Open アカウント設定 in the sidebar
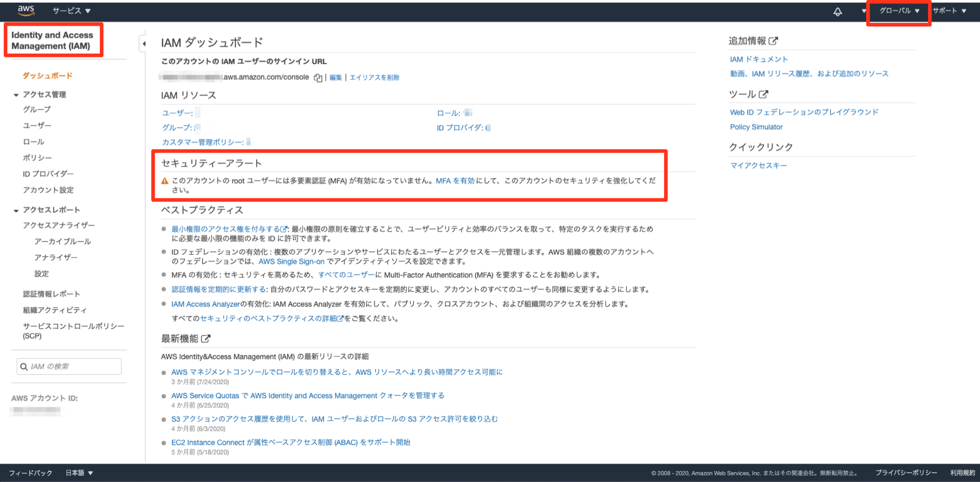980x482 pixels. 48,190
